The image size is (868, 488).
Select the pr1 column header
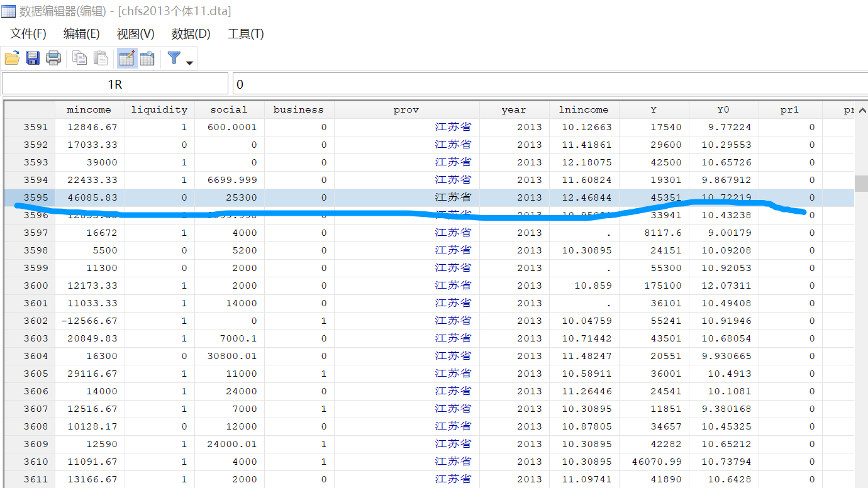(790, 109)
